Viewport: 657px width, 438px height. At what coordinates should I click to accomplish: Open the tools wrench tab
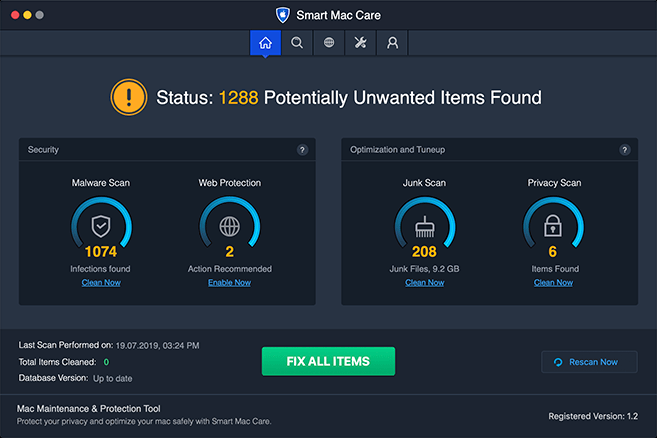(x=361, y=43)
